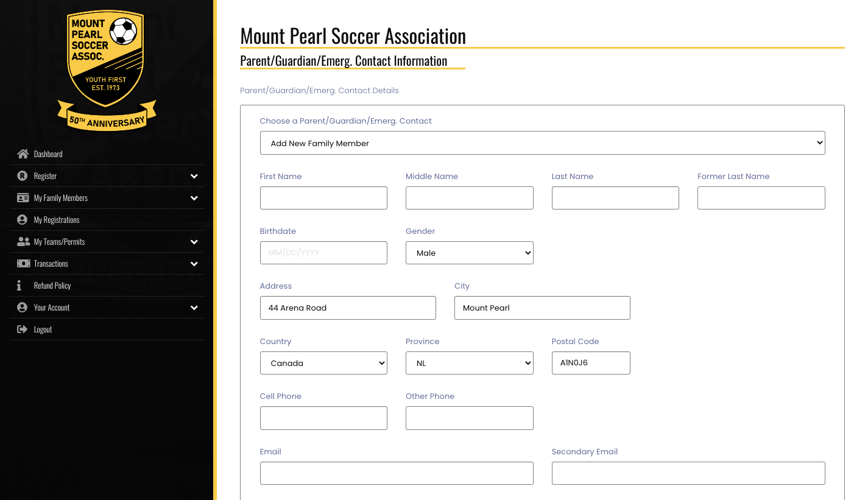Expand the Your Account chevron

pos(194,308)
